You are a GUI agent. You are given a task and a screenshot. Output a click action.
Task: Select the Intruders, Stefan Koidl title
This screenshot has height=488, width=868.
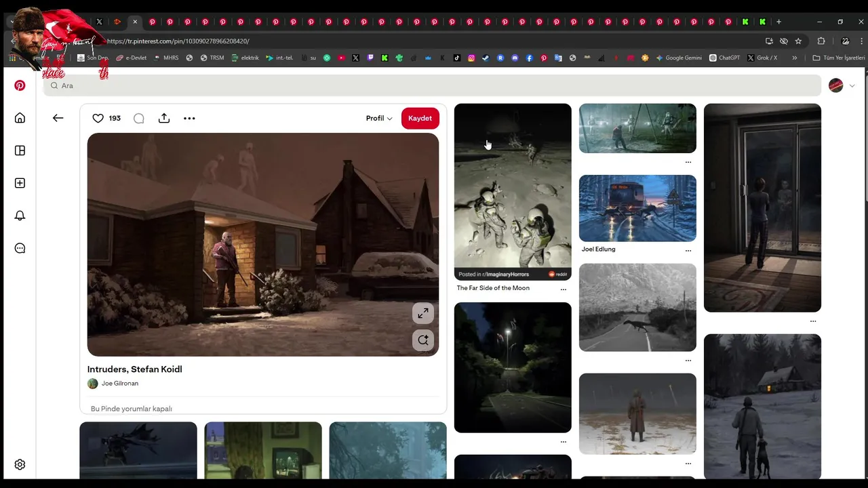[x=134, y=369]
